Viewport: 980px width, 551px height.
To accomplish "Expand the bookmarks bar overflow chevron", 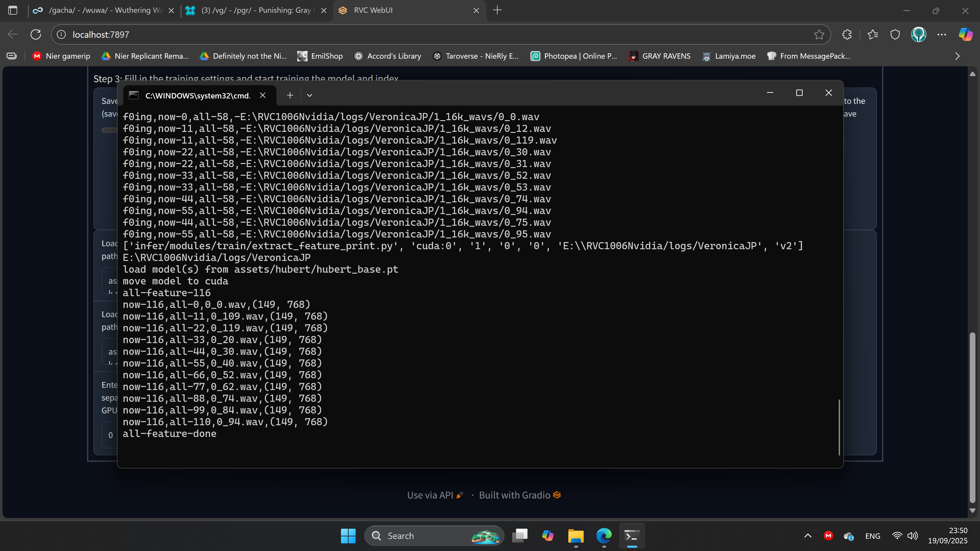I will pyautogui.click(x=957, y=56).
